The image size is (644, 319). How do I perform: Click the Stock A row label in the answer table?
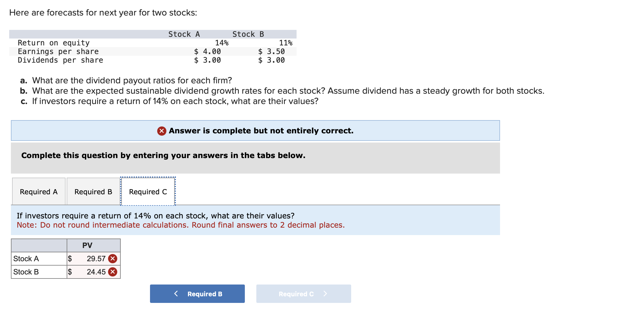[26, 258]
